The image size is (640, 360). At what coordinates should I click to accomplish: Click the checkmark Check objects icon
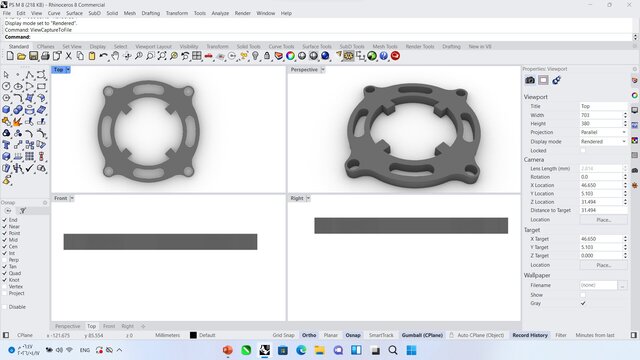pos(29,168)
